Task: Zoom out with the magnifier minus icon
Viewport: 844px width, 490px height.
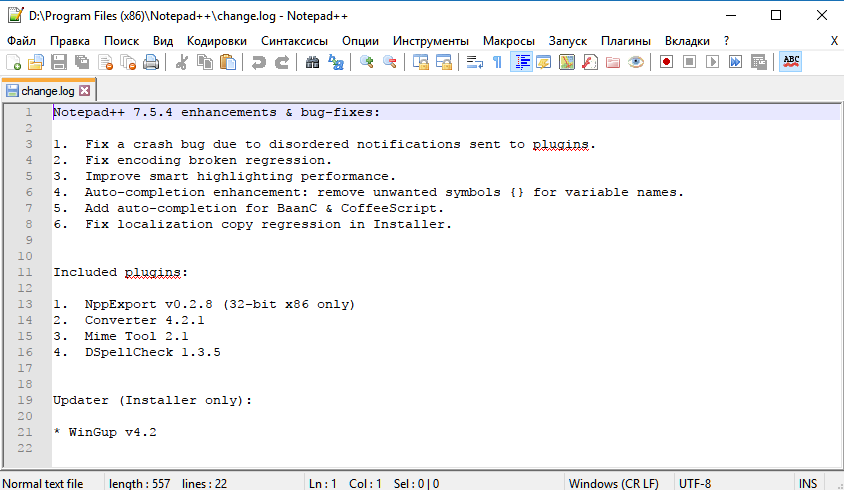Action: click(x=390, y=62)
